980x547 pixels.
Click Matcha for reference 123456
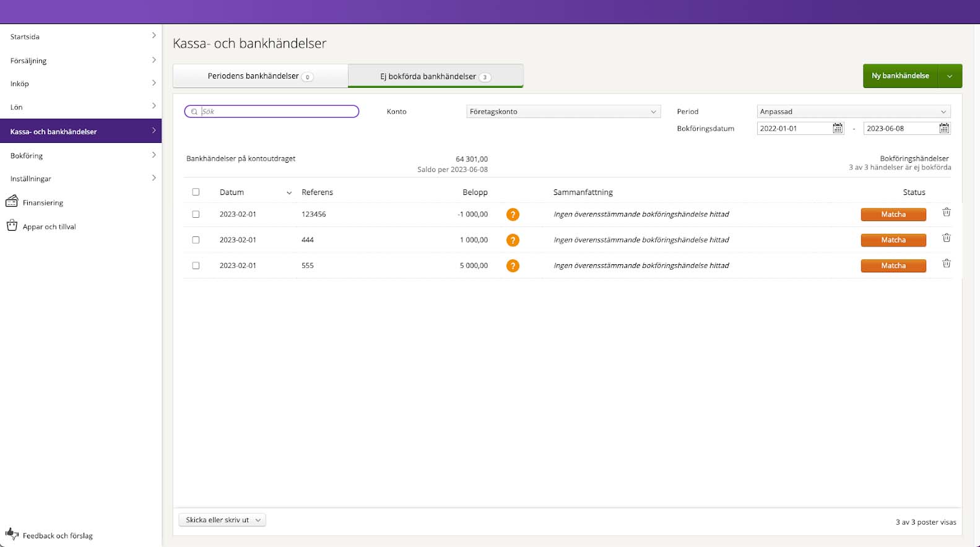[x=893, y=214]
